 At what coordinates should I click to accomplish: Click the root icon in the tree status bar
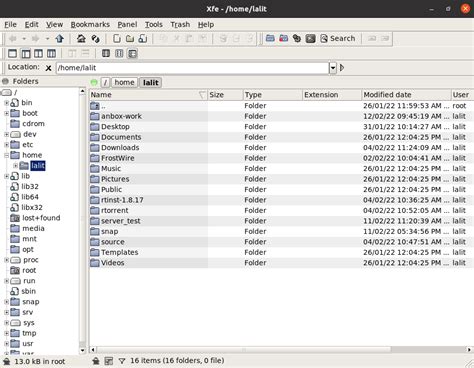click(x=6, y=362)
